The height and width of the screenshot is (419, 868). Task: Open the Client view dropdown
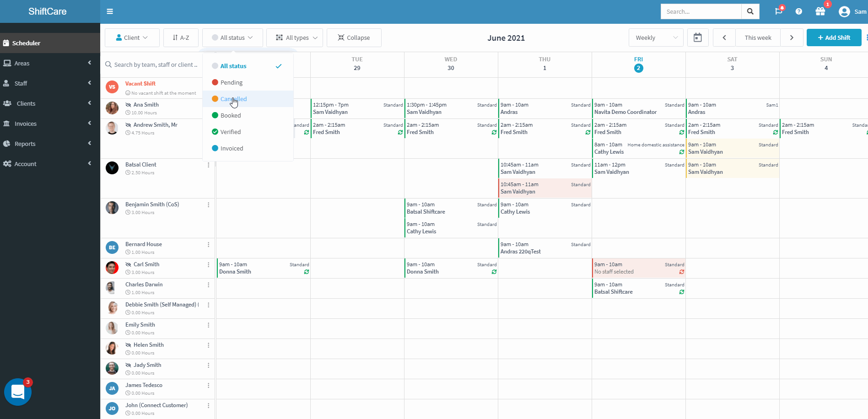[132, 38]
